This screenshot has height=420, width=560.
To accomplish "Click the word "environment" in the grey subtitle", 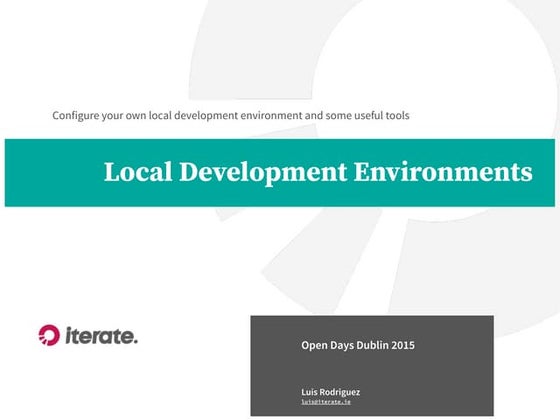I will click(x=271, y=115).
